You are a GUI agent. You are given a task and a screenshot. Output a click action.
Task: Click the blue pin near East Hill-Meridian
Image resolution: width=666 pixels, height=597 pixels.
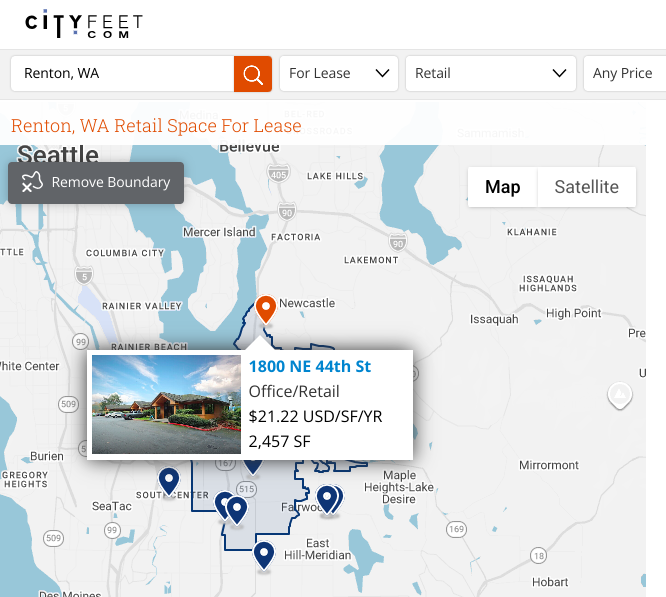pyautogui.click(x=264, y=553)
